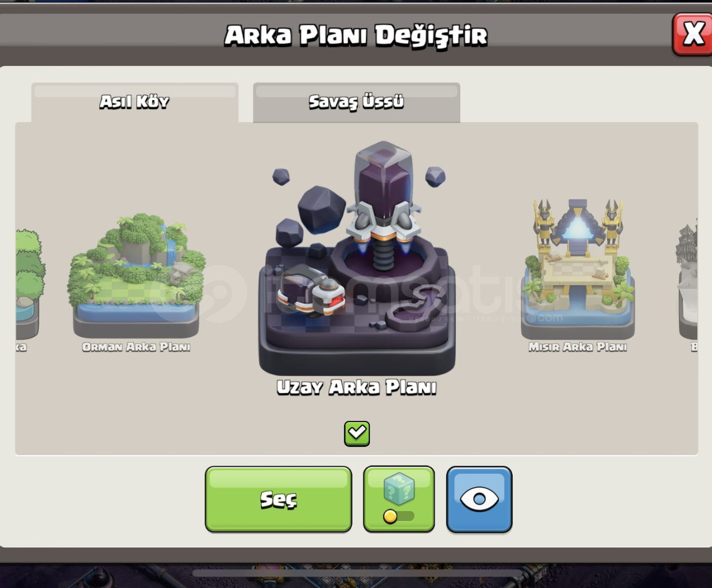Click the yellow slider knob under cube
Viewport: 712px width, 588px height.
tap(390, 516)
